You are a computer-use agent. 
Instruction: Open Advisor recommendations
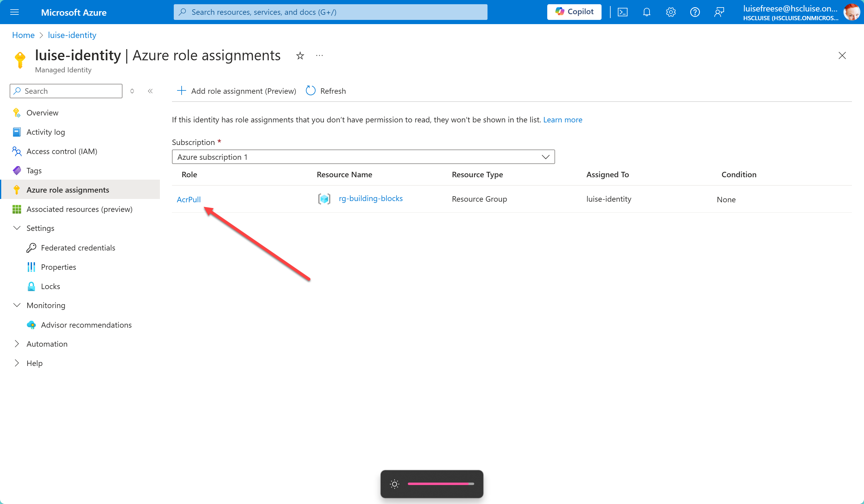pyautogui.click(x=86, y=325)
